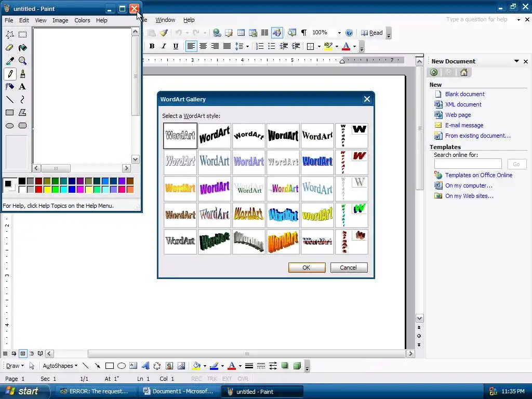532x399 pixels.
Task: Select the Free-Form Select tool in Paint
Action: coord(9,35)
